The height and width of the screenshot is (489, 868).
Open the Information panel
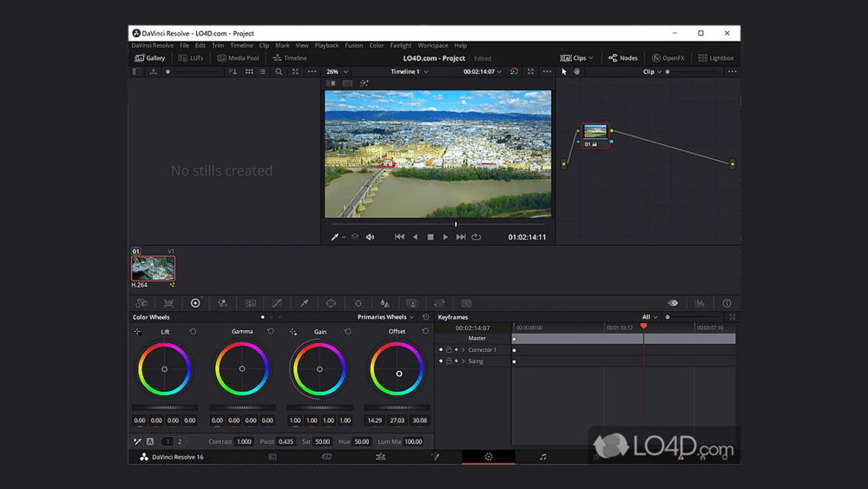tap(727, 303)
